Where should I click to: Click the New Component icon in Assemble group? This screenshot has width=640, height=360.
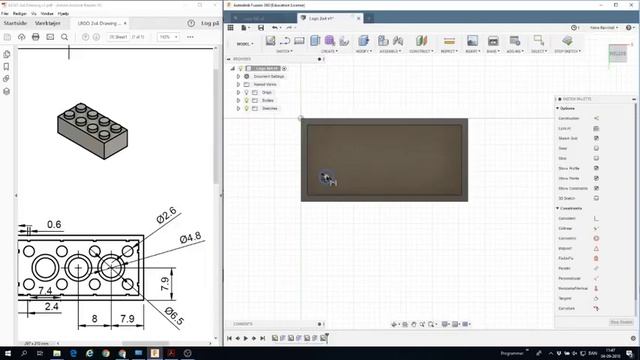(383, 41)
